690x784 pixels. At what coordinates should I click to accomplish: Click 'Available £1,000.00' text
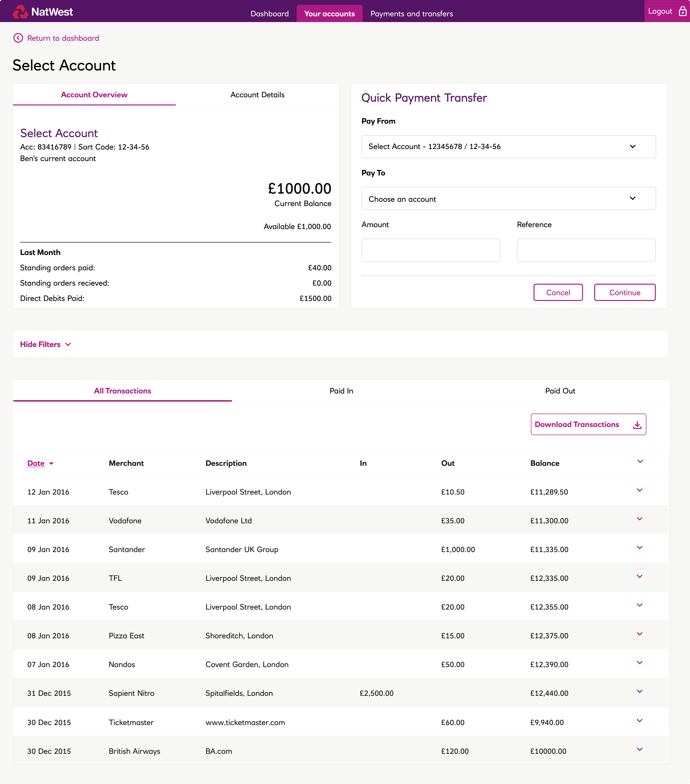pyautogui.click(x=297, y=227)
